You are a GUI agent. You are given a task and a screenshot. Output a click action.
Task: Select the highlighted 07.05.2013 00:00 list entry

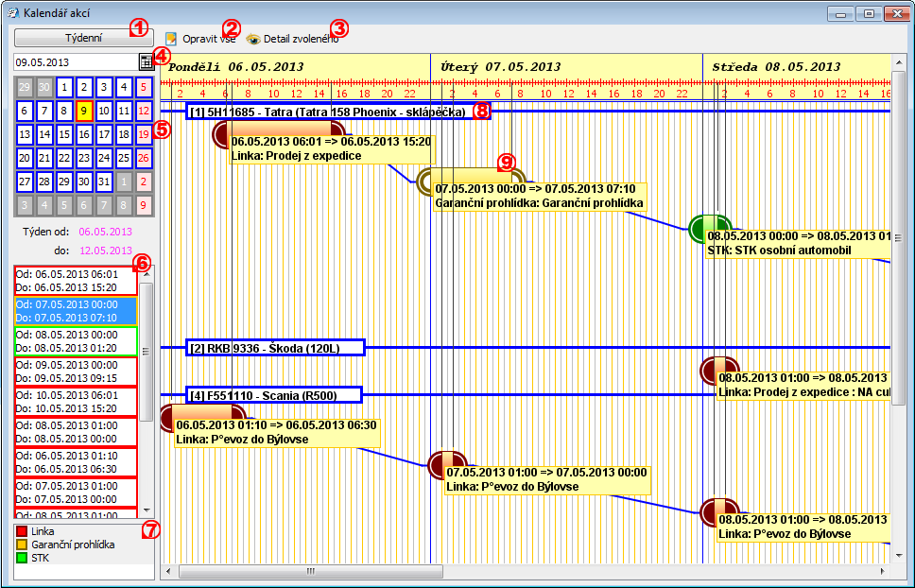[75, 311]
